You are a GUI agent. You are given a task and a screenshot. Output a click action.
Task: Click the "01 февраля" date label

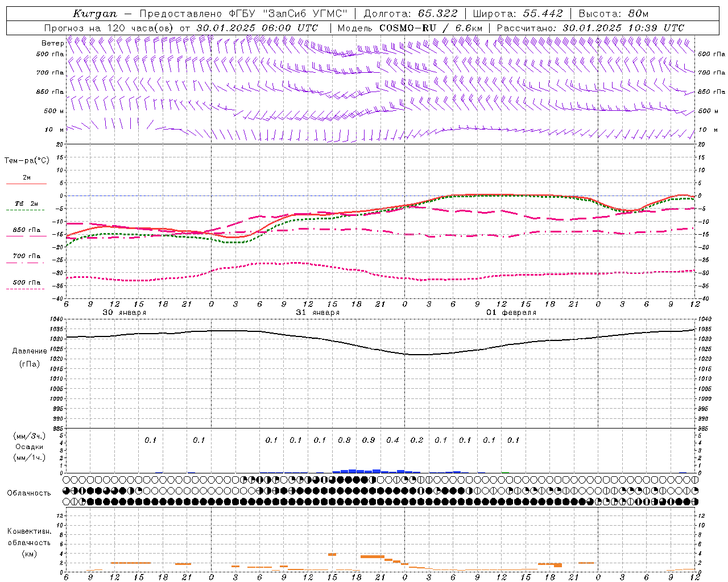[x=511, y=313]
